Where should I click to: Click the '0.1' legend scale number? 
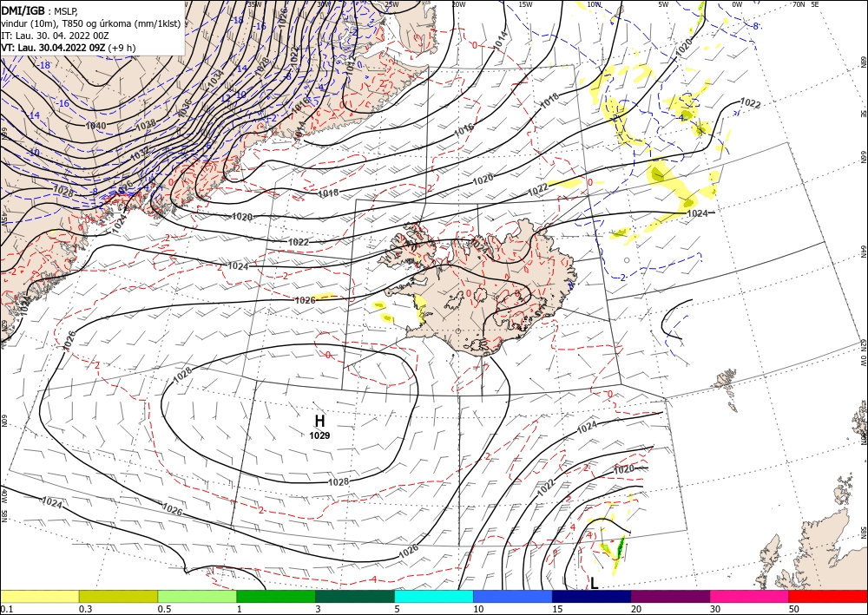point(6,609)
